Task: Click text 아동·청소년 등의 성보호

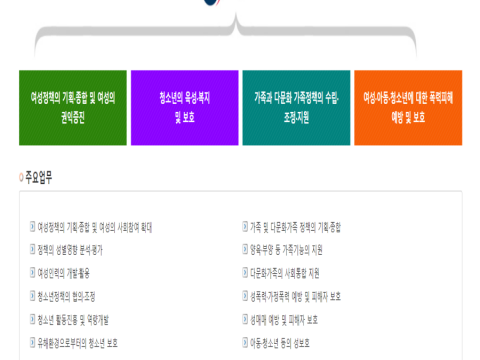Action: point(280,343)
